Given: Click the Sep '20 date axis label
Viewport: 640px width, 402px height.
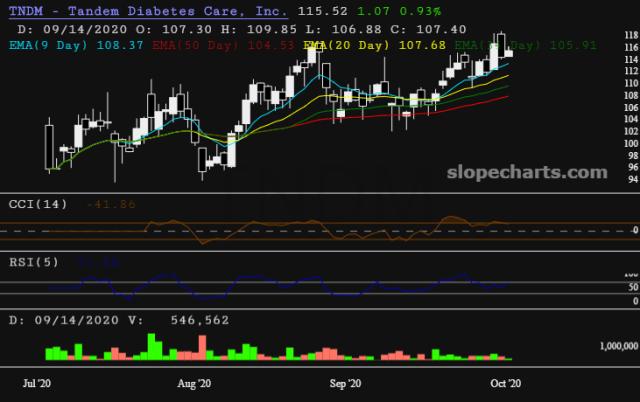Looking at the screenshot, I should pyautogui.click(x=345, y=382).
